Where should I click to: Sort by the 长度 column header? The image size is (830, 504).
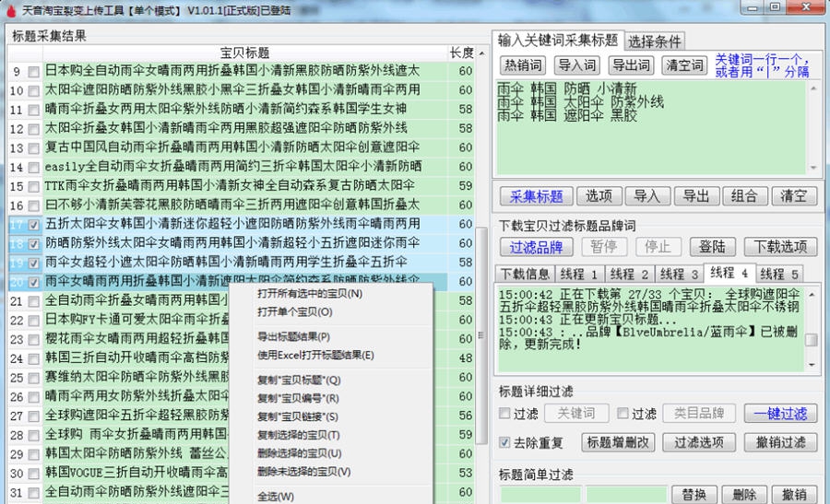461,53
